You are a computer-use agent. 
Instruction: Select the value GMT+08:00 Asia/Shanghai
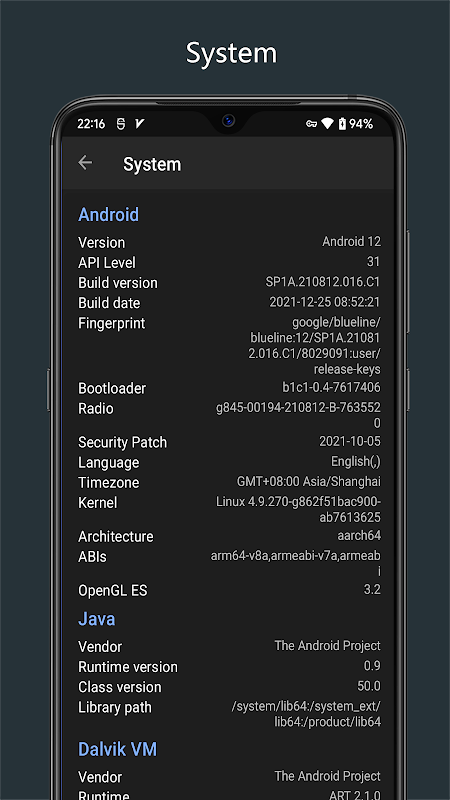point(309,482)
